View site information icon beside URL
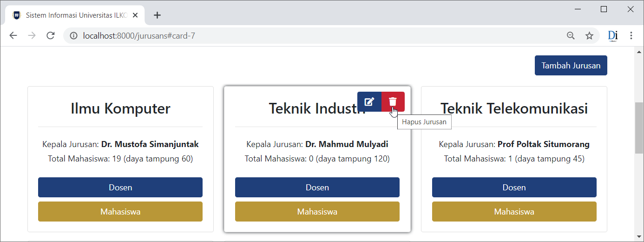644x242 pixels. pyautogui.click(x=73, y=35)
